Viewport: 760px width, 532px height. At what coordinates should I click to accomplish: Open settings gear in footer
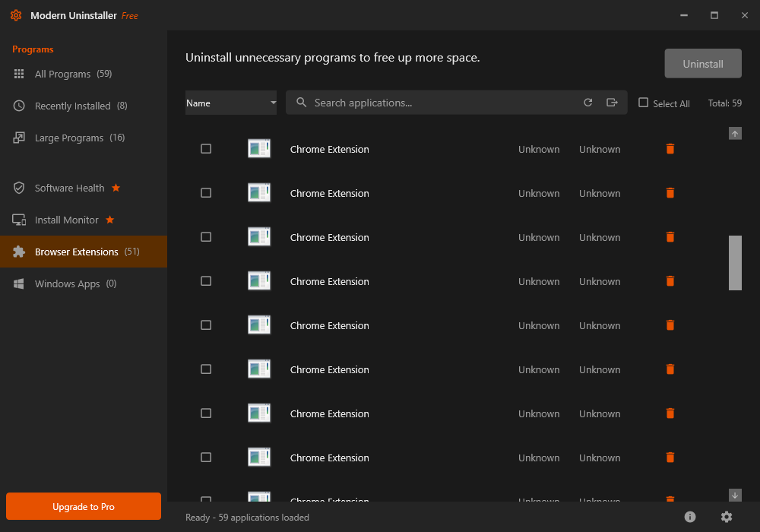pos(726,517)
